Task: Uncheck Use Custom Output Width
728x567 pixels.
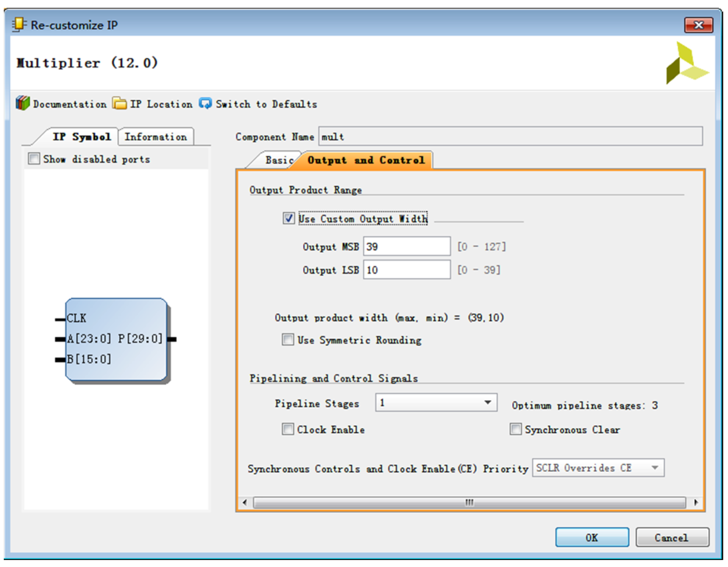Action: coord(289,218)
